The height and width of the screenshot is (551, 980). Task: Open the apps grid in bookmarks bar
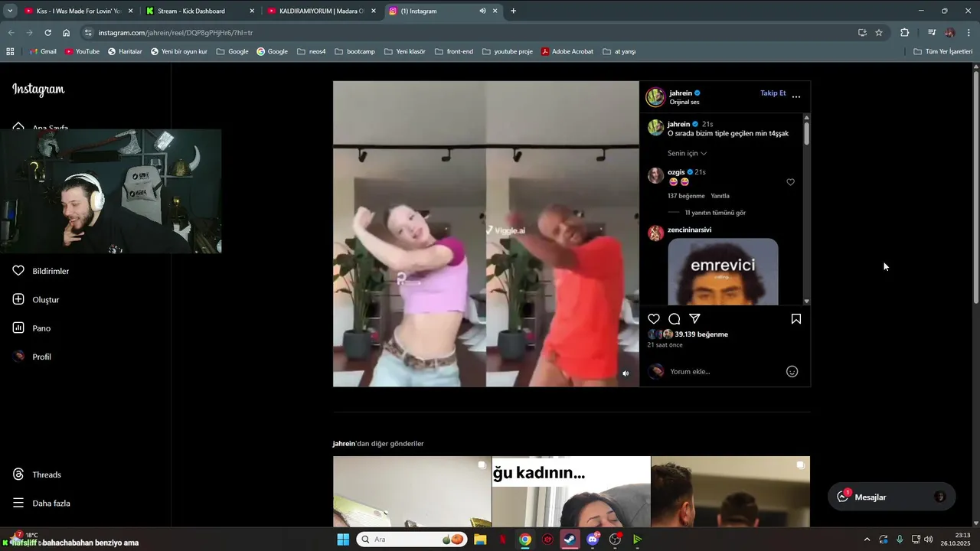tap(10, 51)
